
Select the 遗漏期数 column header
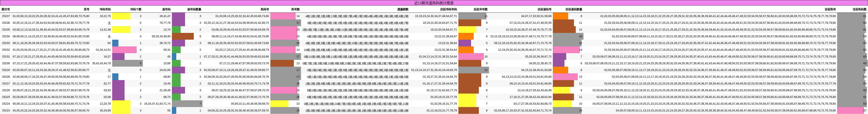coord(403,9)
